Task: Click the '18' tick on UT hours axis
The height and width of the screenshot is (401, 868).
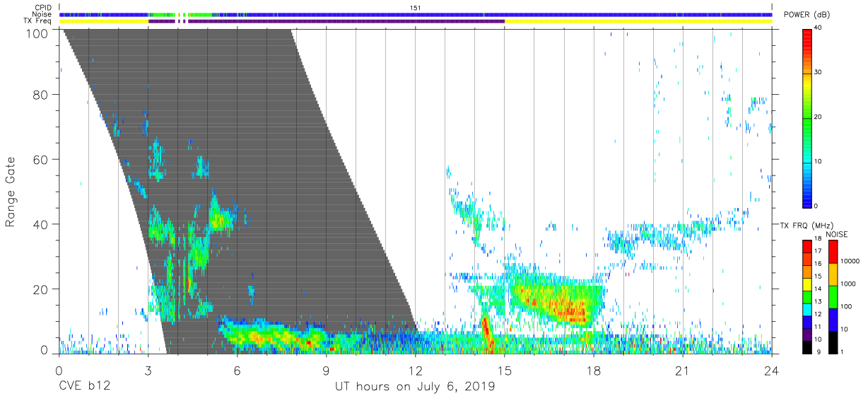Action: click(x=594, y=371)
